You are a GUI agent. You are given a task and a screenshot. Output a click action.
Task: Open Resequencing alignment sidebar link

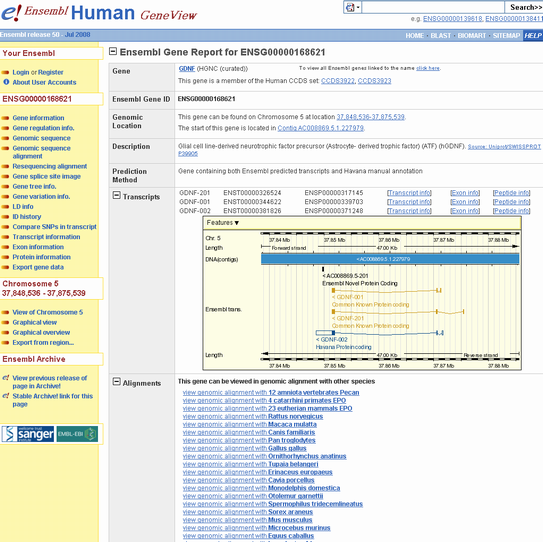pyautogui.click(x=50, y=166)
